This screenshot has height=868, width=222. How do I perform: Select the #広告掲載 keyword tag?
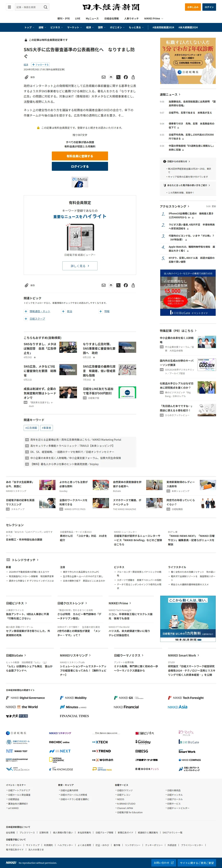coord(31,428)
